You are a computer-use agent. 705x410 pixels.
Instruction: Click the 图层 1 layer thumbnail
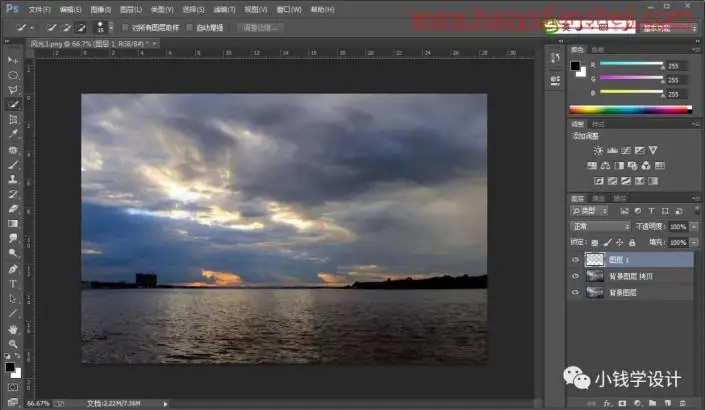(595, 260)
